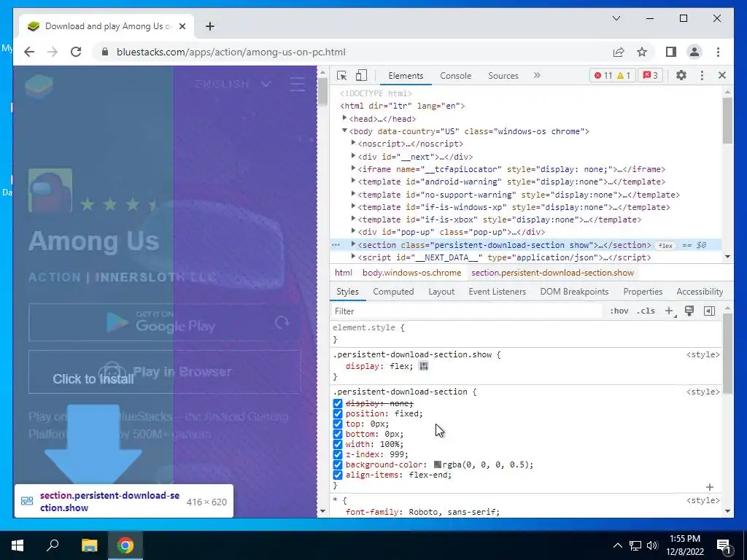Open the Computed tab
This screenshot has height=560, width=747.
pos(393,292)
